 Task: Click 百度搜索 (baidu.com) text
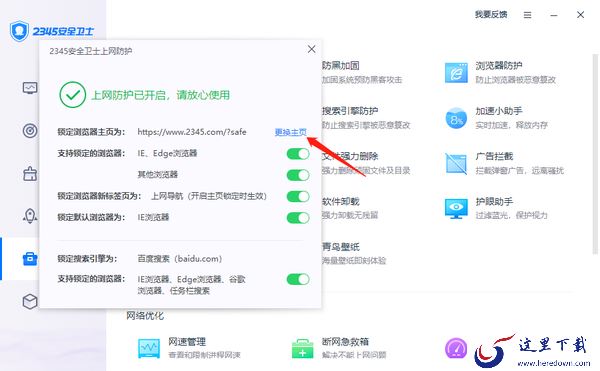179,259
